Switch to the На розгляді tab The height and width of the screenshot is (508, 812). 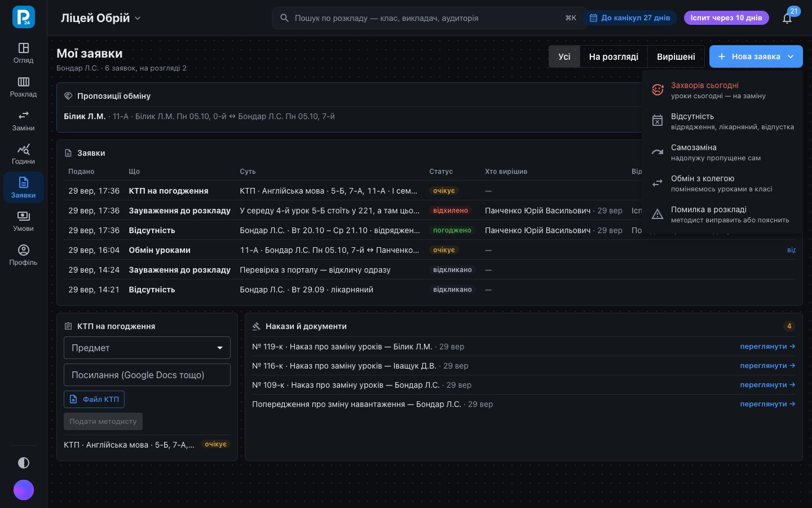click(614, 56)
